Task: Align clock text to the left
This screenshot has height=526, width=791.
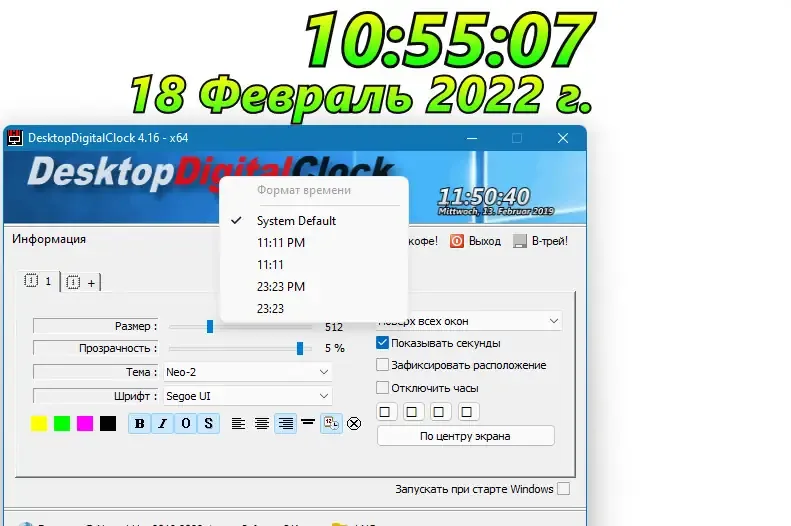Action: click(x=238, y=424)
